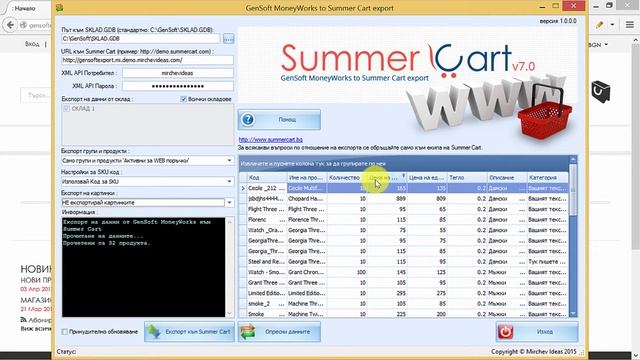Open the browser hamburger menu icon
640x360 pixels.
(x=629, y=25)
